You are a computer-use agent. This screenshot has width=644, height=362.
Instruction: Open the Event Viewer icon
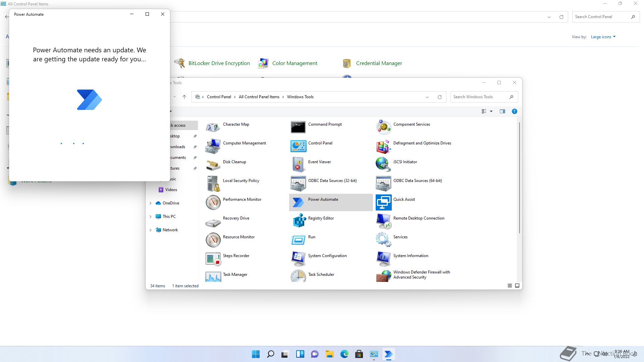298,165
